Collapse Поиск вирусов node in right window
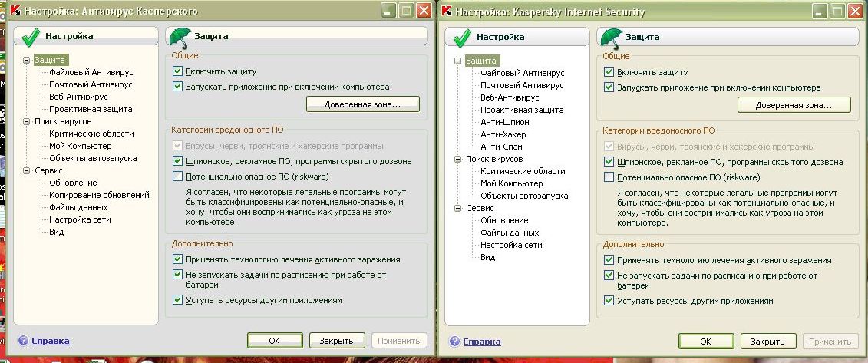 [458, 160]
